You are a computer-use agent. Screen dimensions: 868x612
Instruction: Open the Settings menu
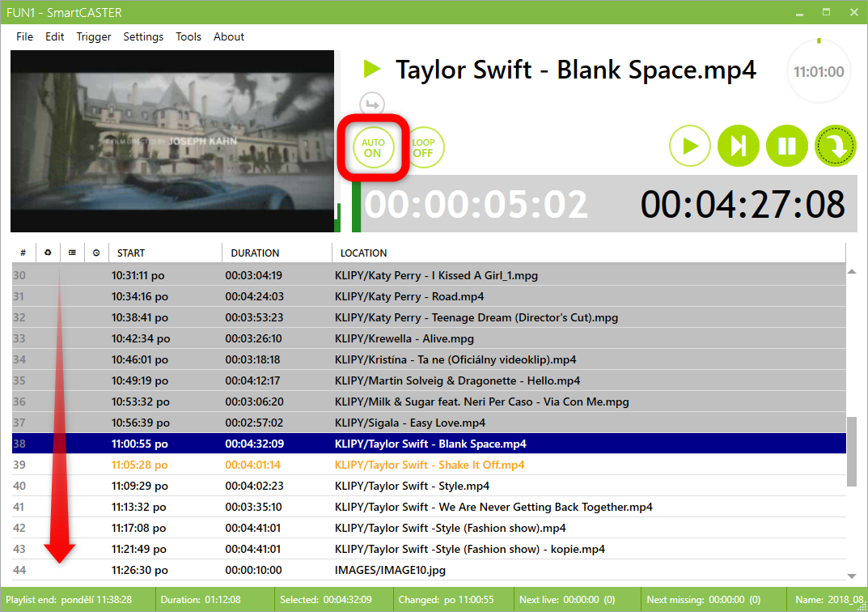(143, 36)
